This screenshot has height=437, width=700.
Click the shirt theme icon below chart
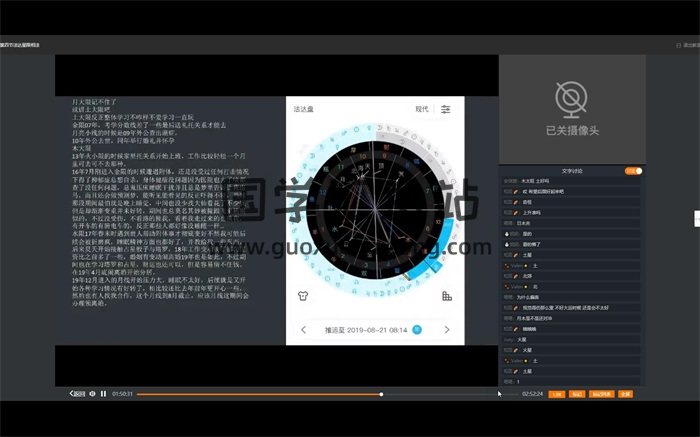coord(304,296)
